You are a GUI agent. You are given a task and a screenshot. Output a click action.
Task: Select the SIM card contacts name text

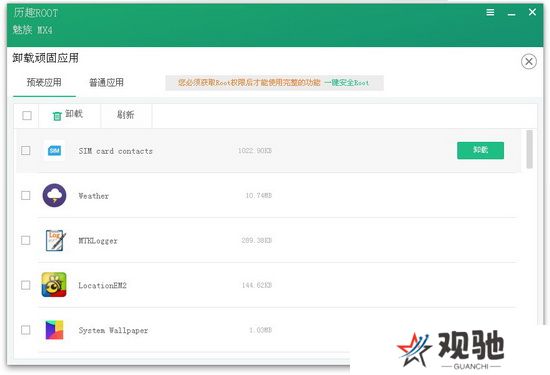pos(116,151)
